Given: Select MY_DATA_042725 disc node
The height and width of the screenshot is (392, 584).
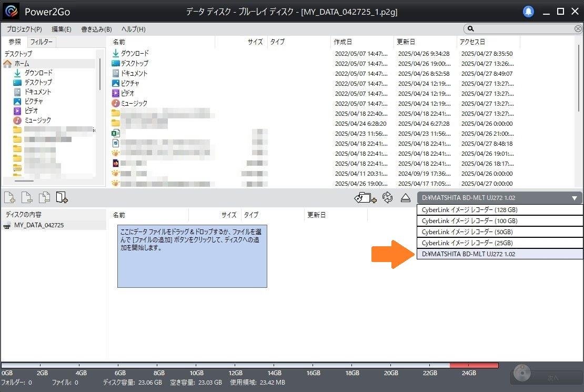Looking at the screenshot, I should 39,225.
